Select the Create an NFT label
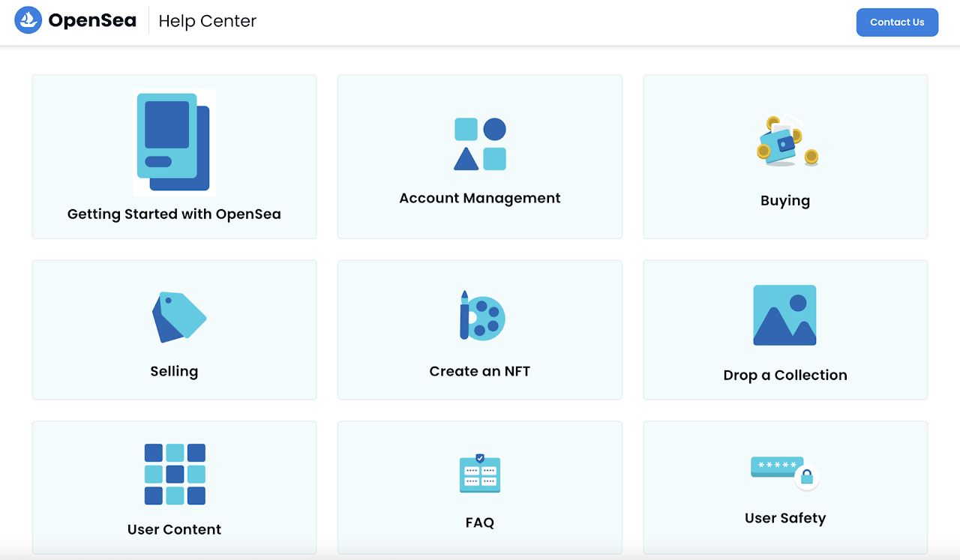The height and width of the screenshot is (560, 960). pos(480,371)
